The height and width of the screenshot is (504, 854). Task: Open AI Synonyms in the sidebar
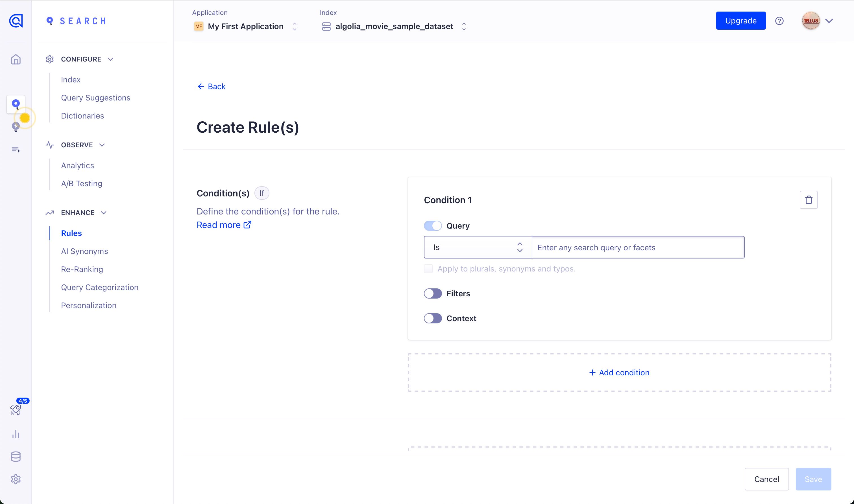[84, 251]
